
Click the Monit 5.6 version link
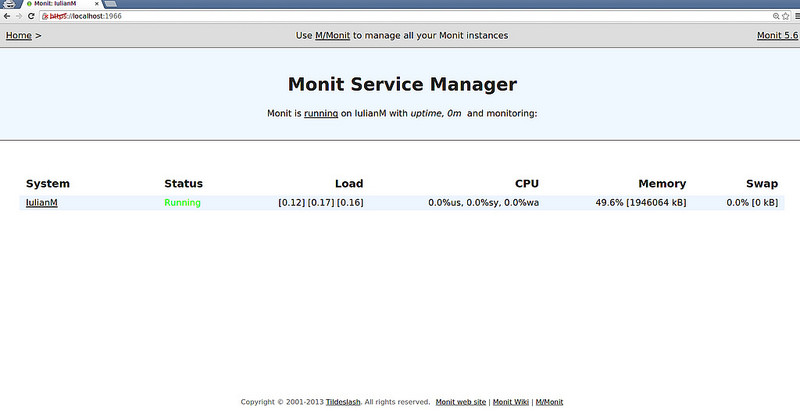776,36
